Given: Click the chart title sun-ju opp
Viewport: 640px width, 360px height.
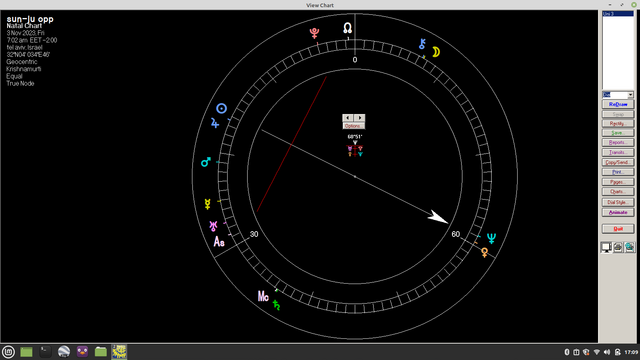Looking at the screenshot, I should pyautogui.click(x=30, y=19).
